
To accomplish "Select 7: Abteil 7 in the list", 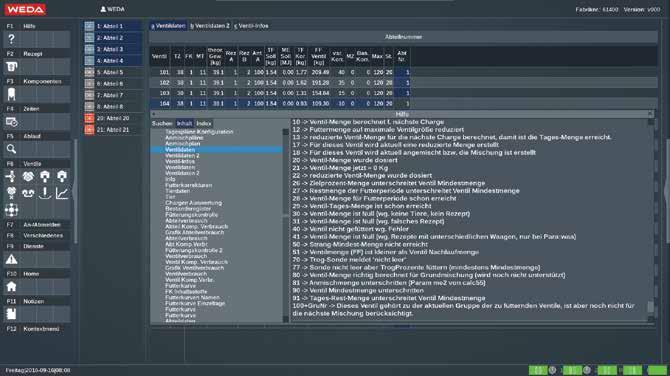I will [x=113, y=95].
